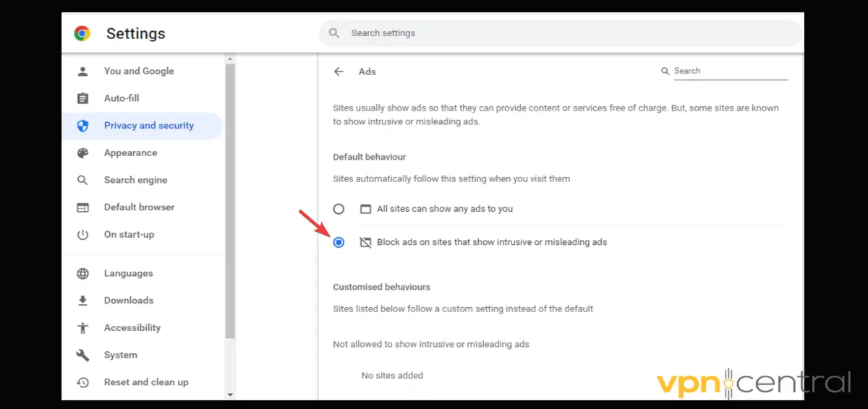Click the Accessibility figure icon
Screen dimensions: 868x409
83,328
